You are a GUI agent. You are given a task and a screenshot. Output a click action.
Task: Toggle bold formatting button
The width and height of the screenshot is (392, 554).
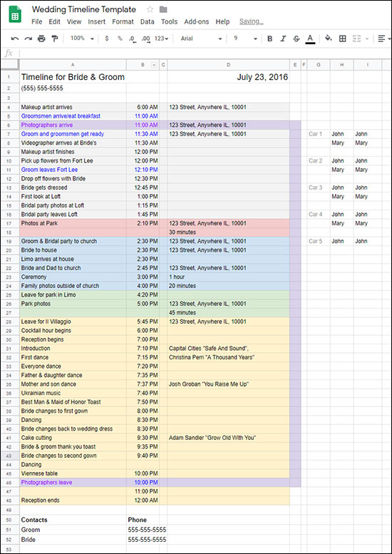coord(270,39)
